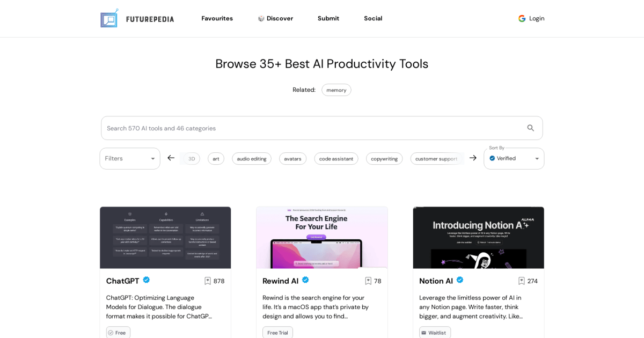Click the left arrow beside category tags
Viewport: 644px width, 338px height.
tap(171, 158)
